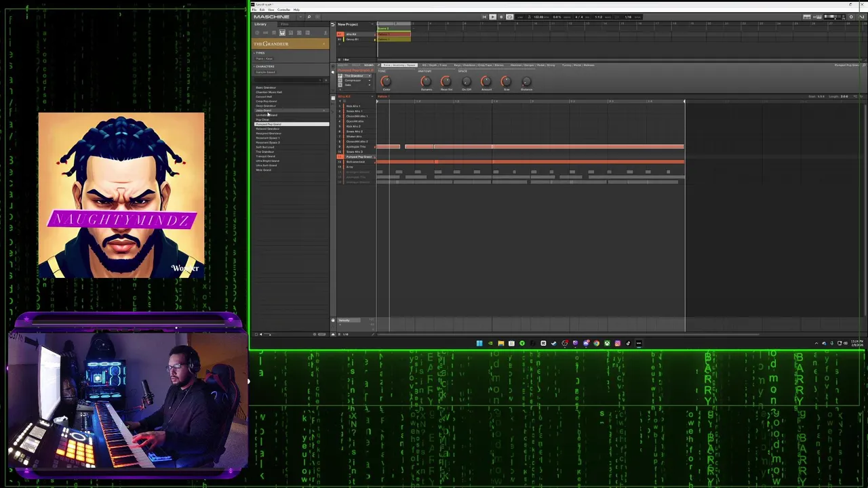Select the first library type icon (projects)

(x=257, y=33)
